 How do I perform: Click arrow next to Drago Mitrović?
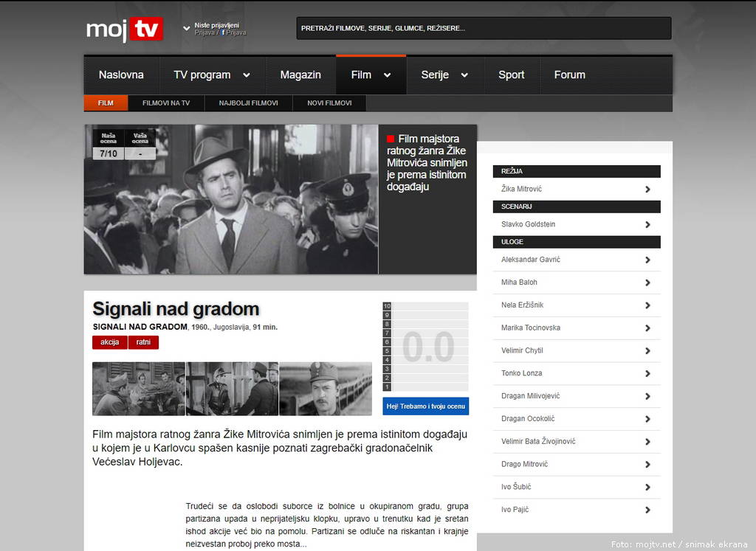647,464
